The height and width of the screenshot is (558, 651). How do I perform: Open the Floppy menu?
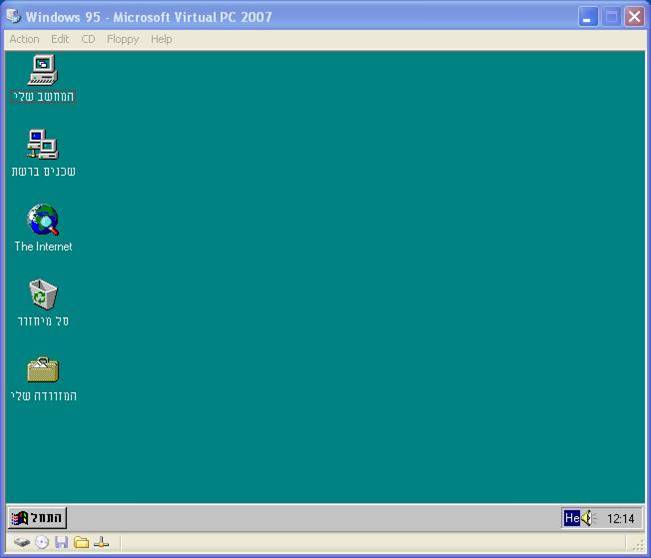pos(123,39)
